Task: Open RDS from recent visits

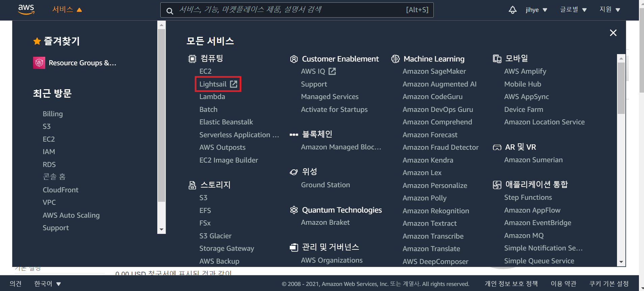Action: 49,165
